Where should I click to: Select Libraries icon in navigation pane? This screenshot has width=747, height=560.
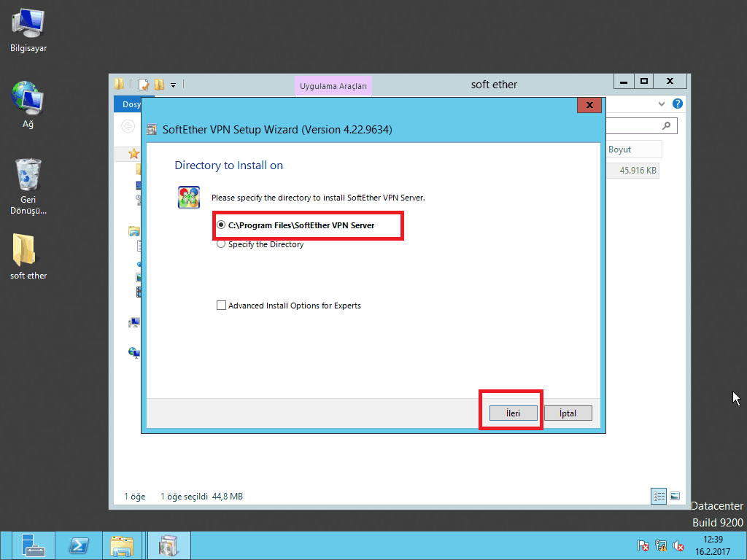[134, 231]
